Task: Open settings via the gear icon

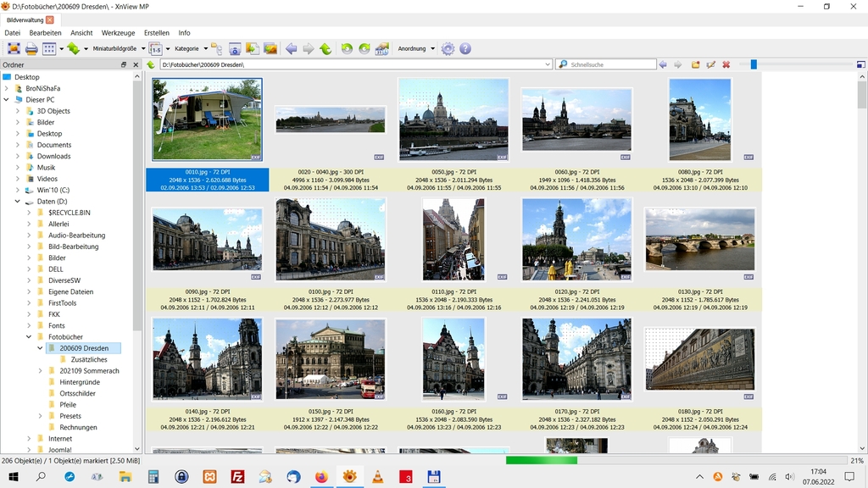Action: (448, 49)
